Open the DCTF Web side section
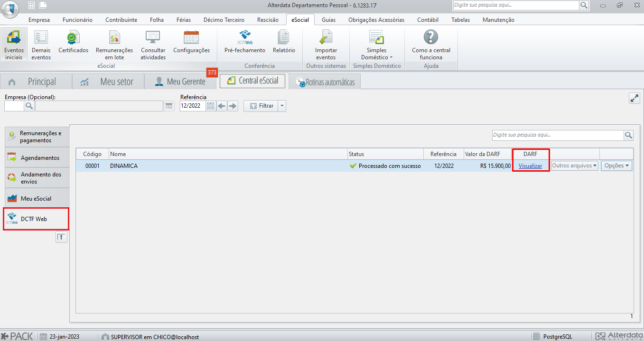This screenshot has width=644, height=341. tap(36, 219)
